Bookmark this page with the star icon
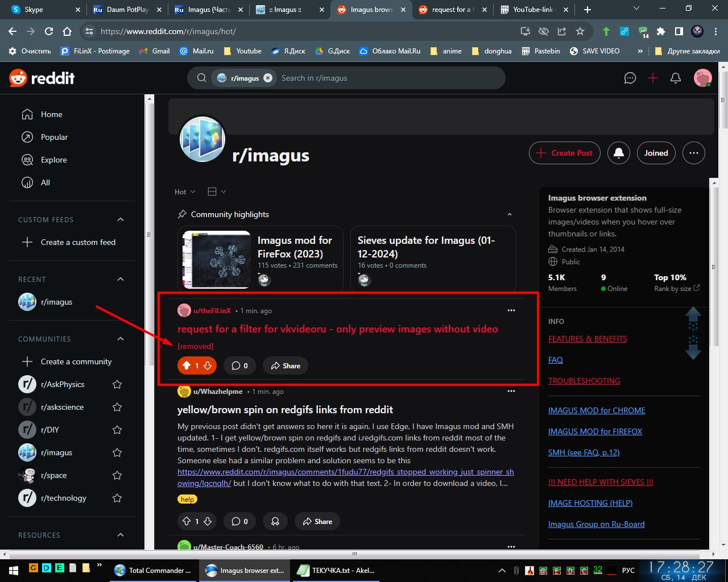The width and height of the screenshot is (728, 582). (x=580, y=31)
